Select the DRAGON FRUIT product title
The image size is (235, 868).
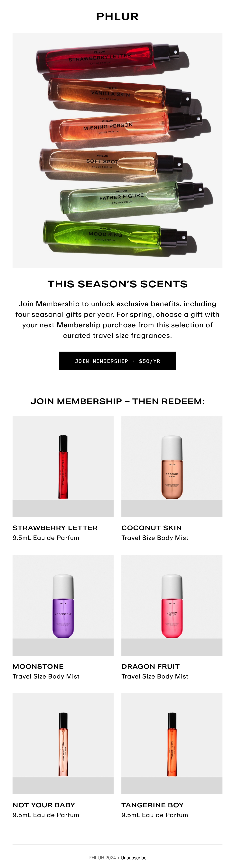[150, 666]
